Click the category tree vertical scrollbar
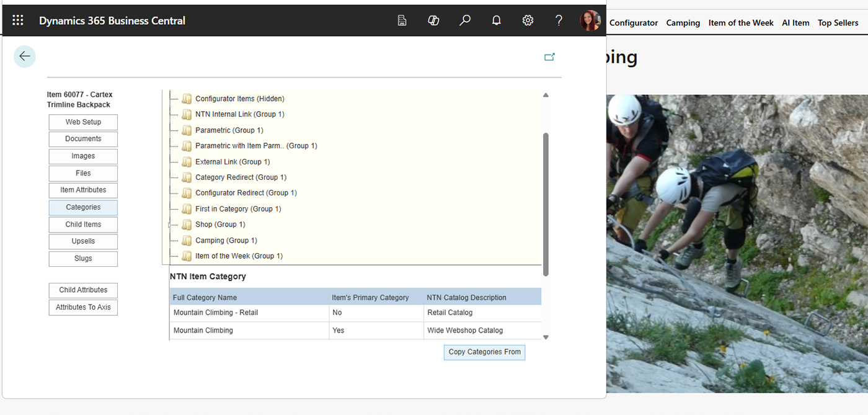 pos(546,203)
